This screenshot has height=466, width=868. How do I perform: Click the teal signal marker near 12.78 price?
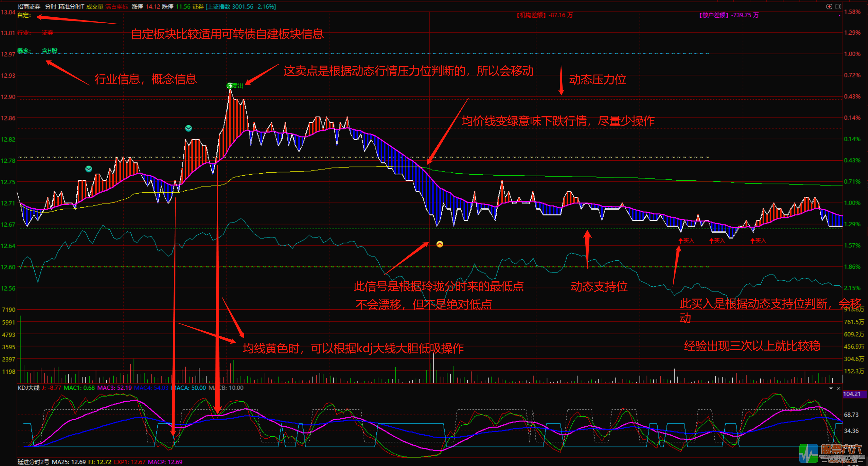click(x=89, y=169)
